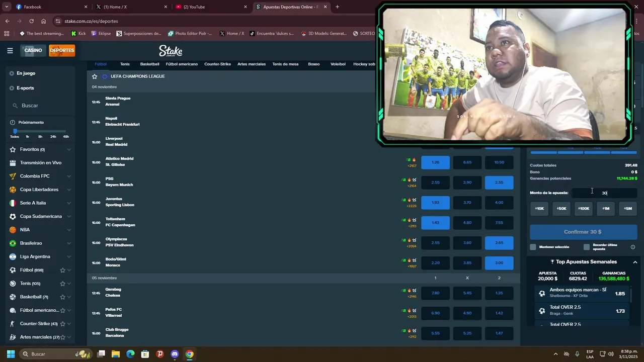Click the Serie A Italia flag icon
The width and height of the screenshot is (644, 362).
13,203
